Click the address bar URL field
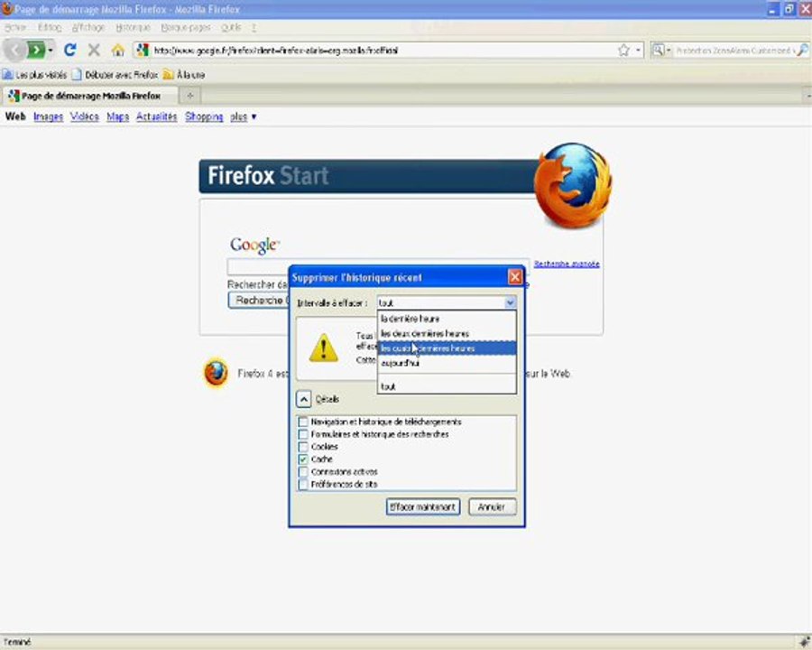The image size is (812, 650). click(383, 51)
